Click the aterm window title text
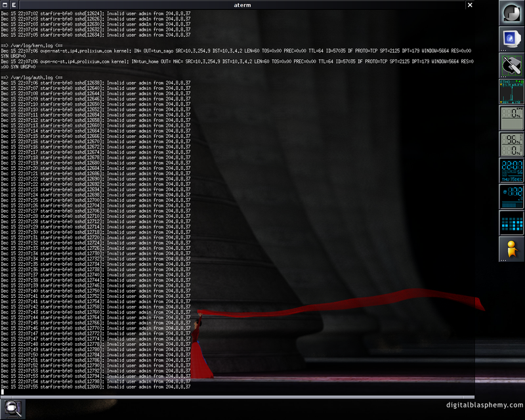 click(242, 5)
